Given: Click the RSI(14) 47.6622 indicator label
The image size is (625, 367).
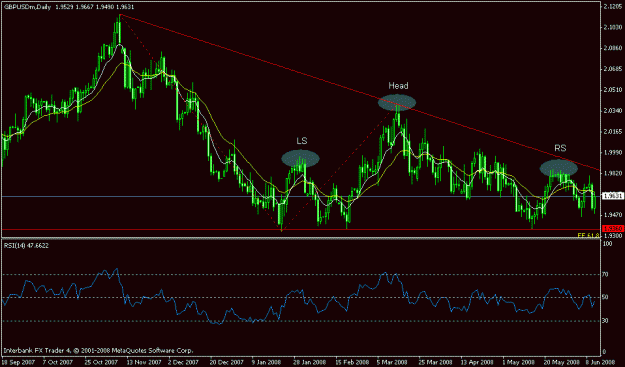Looking at the screenshot, I should [26, 246].
